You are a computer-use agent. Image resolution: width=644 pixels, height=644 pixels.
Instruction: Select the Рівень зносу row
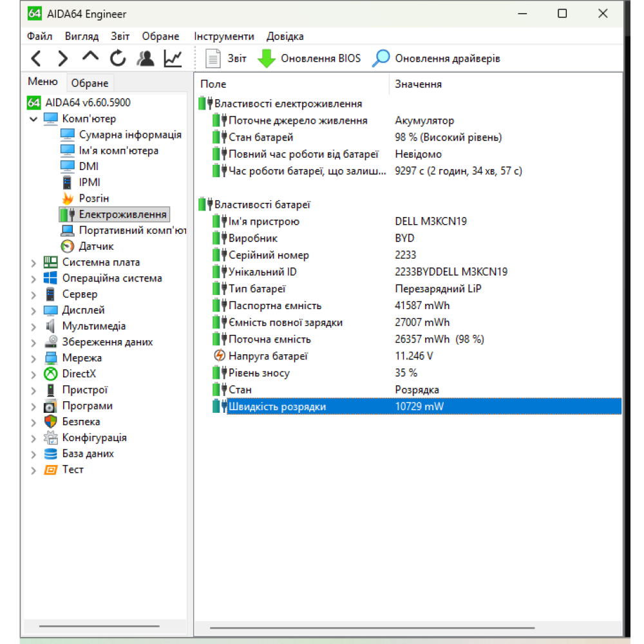[409, 373]
